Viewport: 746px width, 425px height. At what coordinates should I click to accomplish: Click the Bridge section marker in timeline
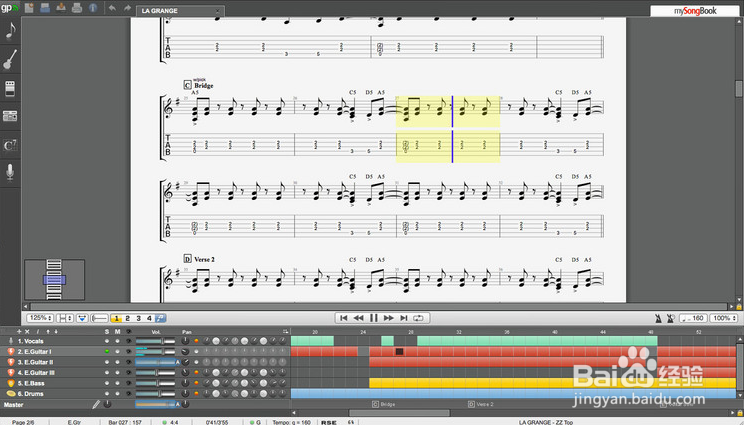[x=383, y=404]
